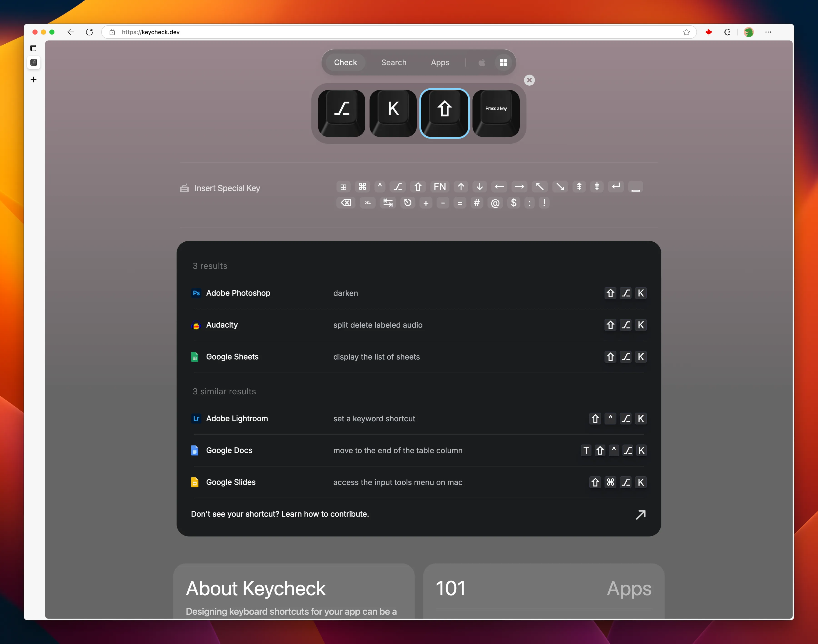Insert the Windows key symbol
Viewport: 818px width, 644px height.
click(x=343, y=187)
